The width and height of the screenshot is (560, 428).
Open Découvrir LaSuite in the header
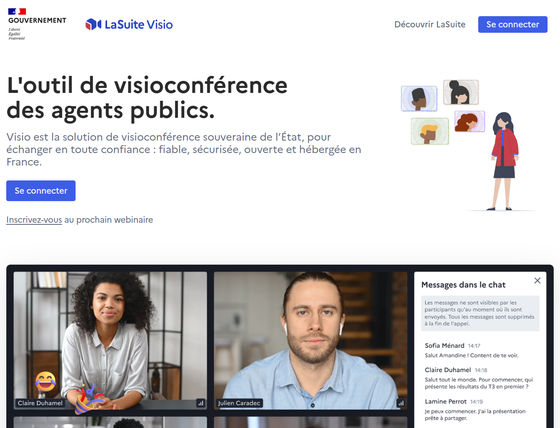pos(430,24)
